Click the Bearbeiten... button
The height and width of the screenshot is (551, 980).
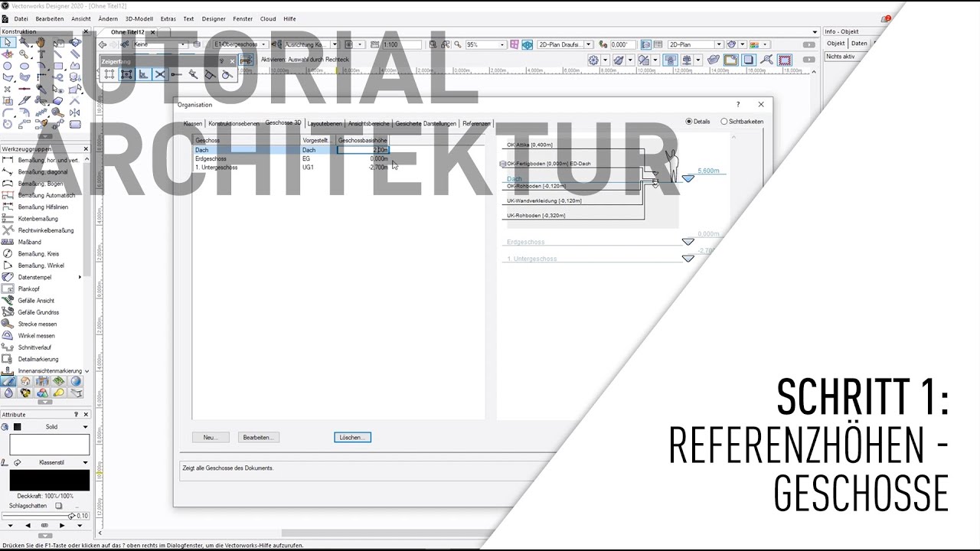pos(258,437)
